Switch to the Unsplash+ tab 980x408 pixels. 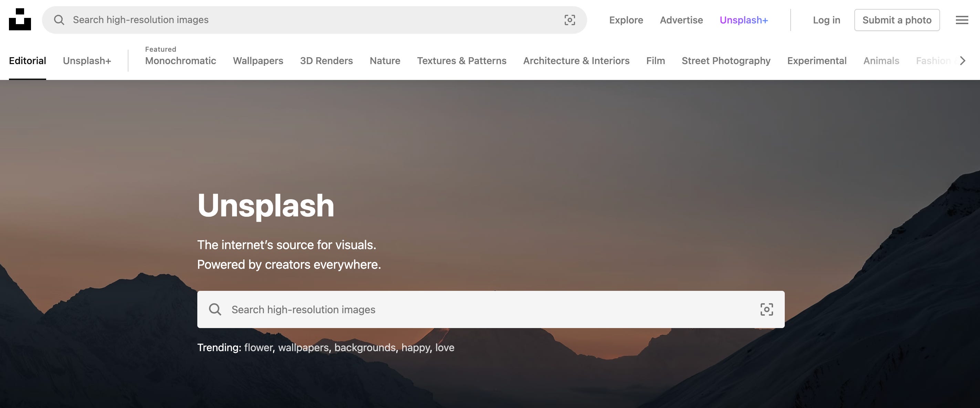tap(87, 61)
